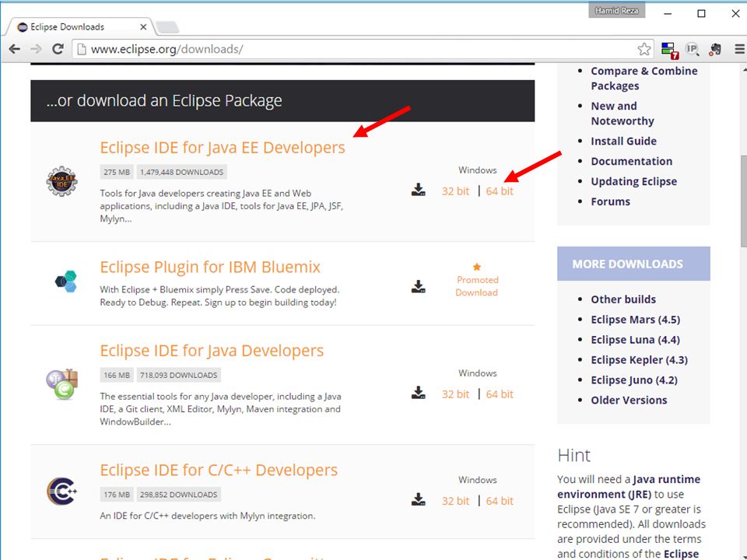This screenshot has width=747, height=560.
Task: Open the Older Versions link
Action: pyautogui.click(x=629, y=400)
